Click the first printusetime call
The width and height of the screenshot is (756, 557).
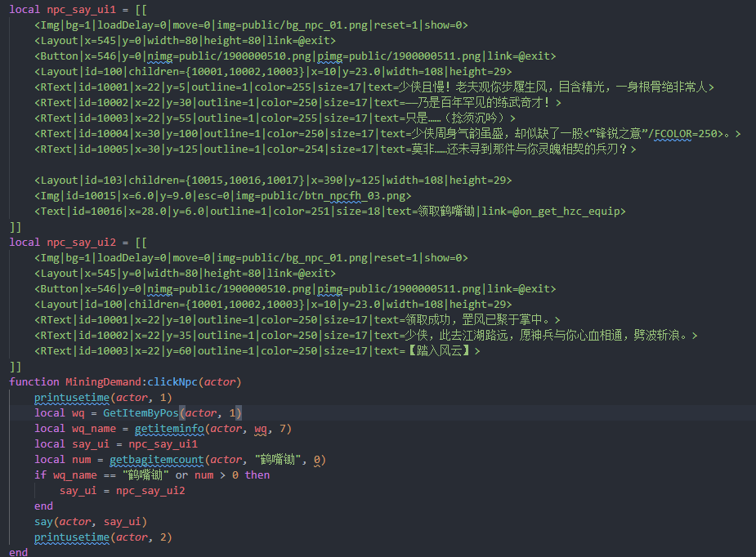coord(72,398)
